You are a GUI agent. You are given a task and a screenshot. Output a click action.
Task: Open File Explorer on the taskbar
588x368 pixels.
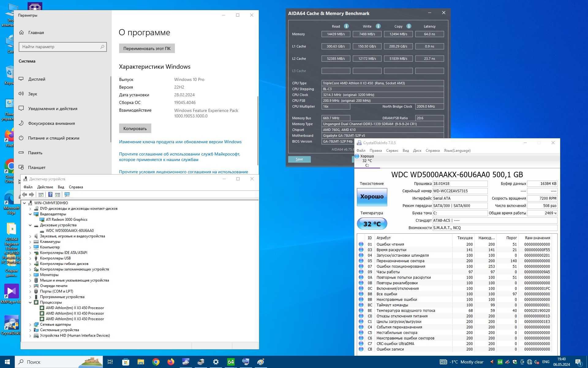coord(141,362)
